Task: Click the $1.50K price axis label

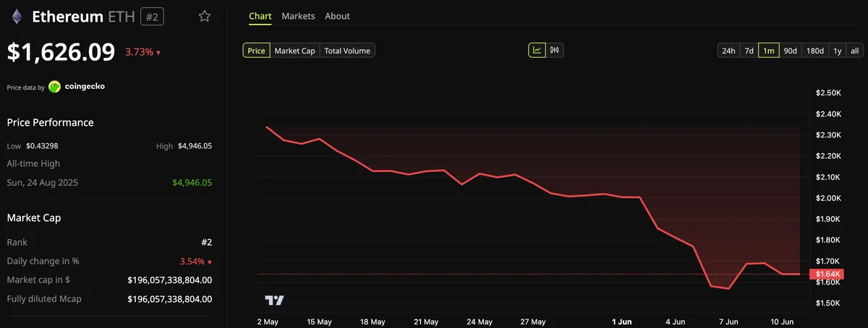Action: tap(828, 303)
